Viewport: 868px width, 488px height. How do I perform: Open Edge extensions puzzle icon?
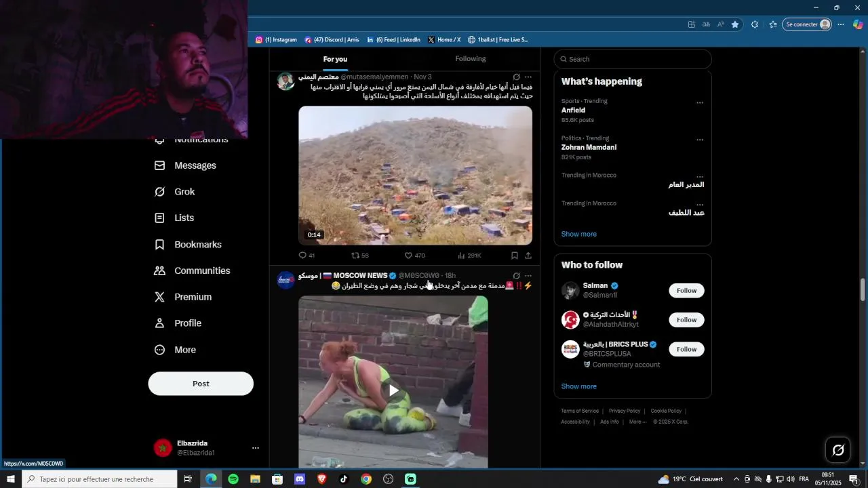tap(755, 24)
